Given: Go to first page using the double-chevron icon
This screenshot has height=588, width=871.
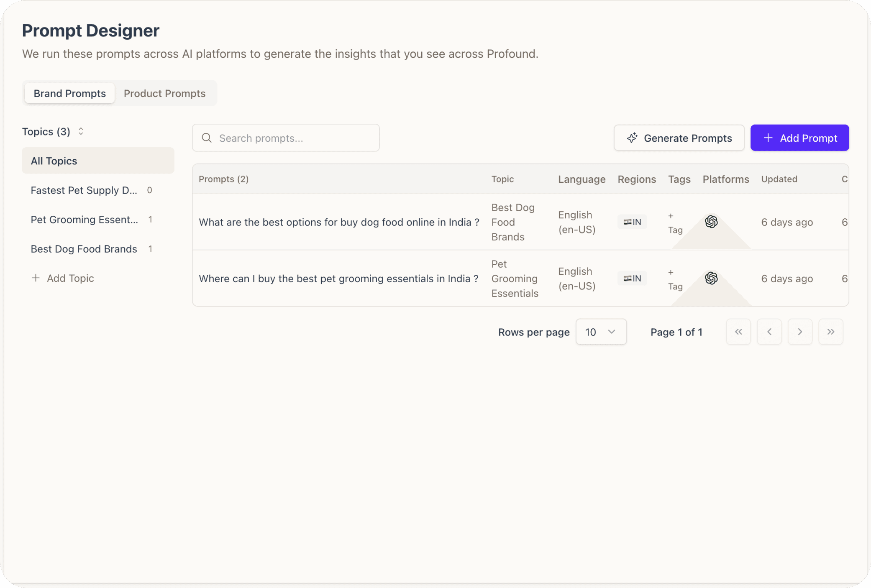Looking at the screenshot, I should tap(738, 332).
